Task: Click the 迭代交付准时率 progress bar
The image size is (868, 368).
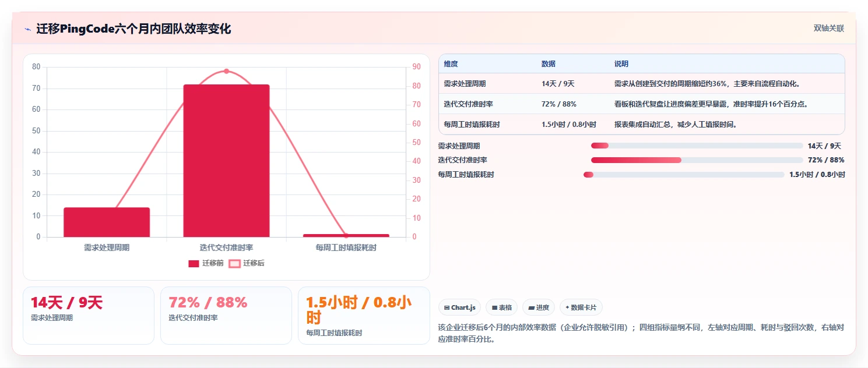Action: pyautogui.click(x=697, y=160)
